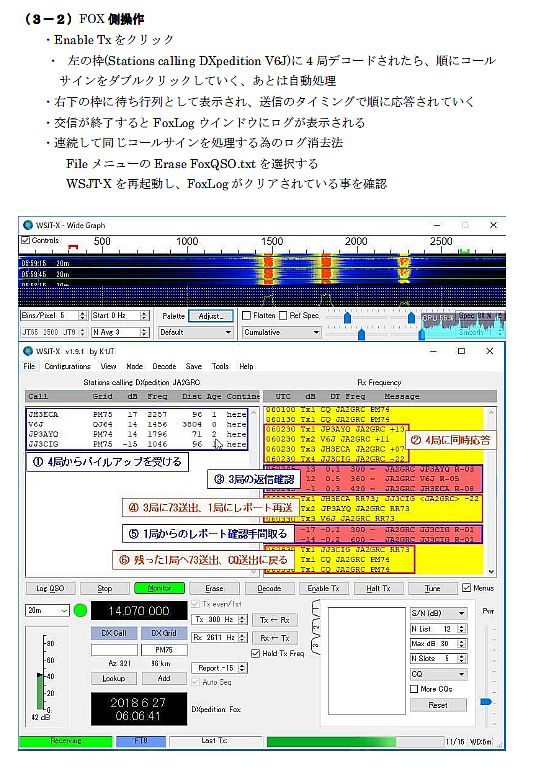Open the 20m band dropdown

click(47, 610)
